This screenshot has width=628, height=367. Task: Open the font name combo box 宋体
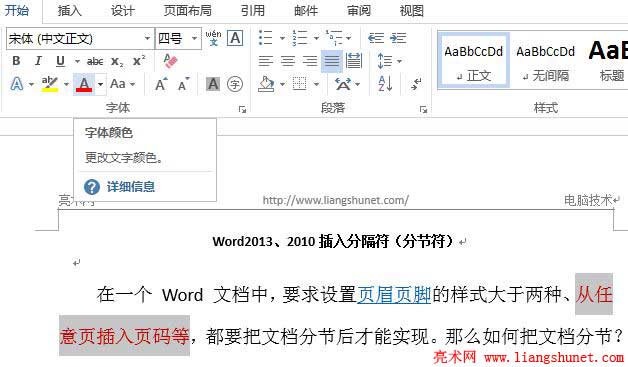click(x=80, y=38)
